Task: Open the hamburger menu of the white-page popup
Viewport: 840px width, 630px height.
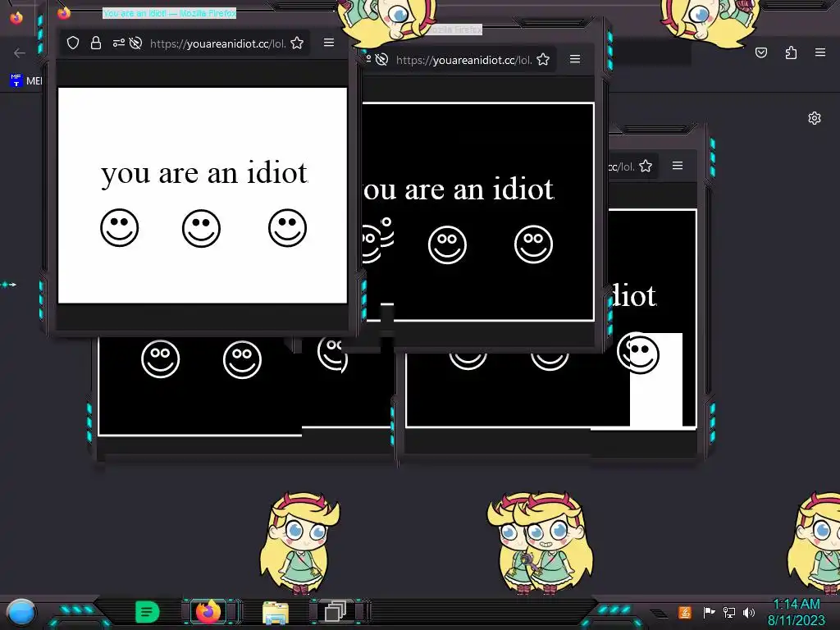Action: point(329,43)
